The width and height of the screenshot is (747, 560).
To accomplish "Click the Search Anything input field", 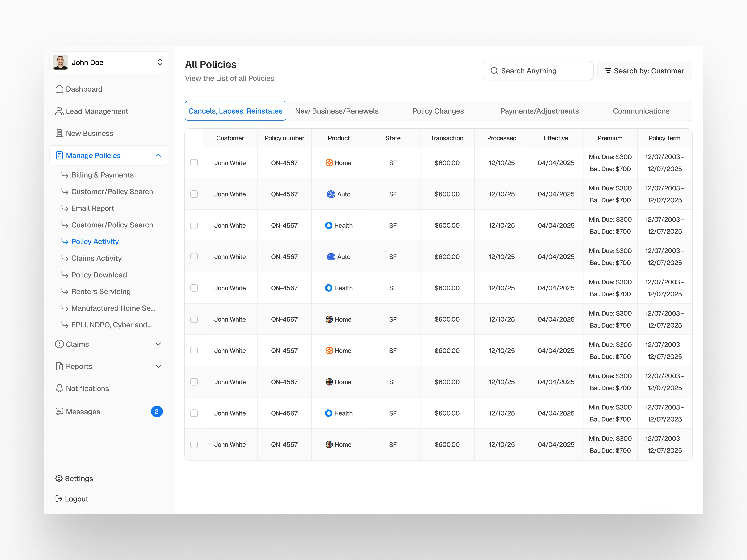I will (x=538, y=71).
